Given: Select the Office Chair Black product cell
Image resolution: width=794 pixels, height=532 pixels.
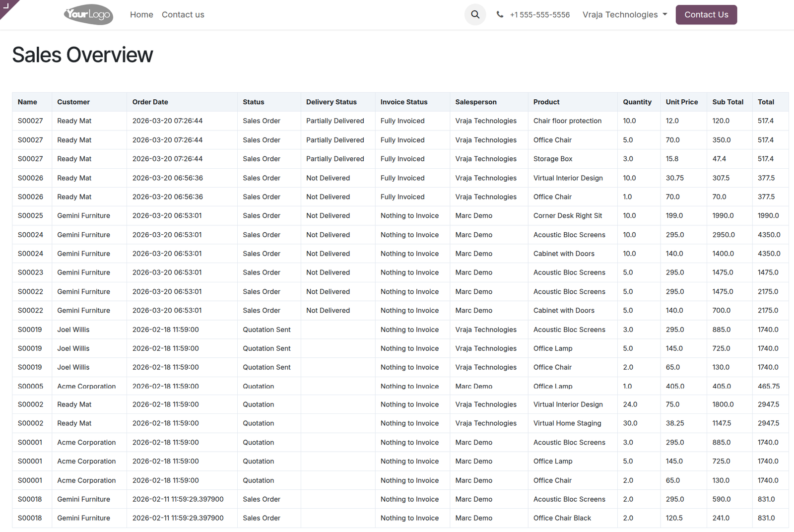Looking at the screenshot, I should coord(562,518).
